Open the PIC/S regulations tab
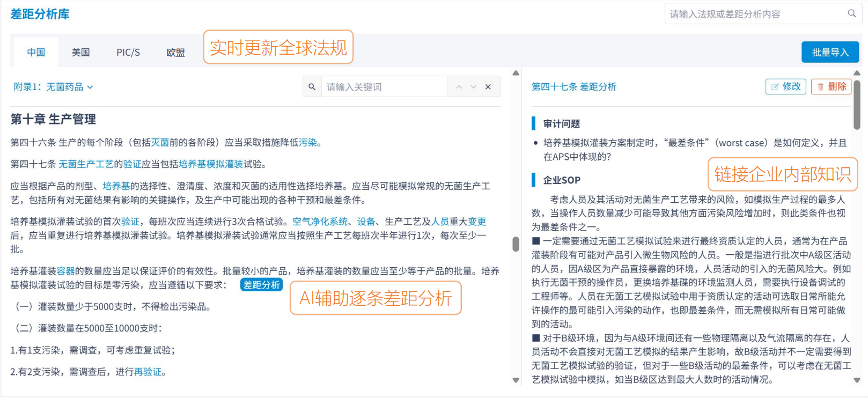Image resolution: width=868 pixels, height=398 pixels. pyautogui.click(x=128, y=53)
